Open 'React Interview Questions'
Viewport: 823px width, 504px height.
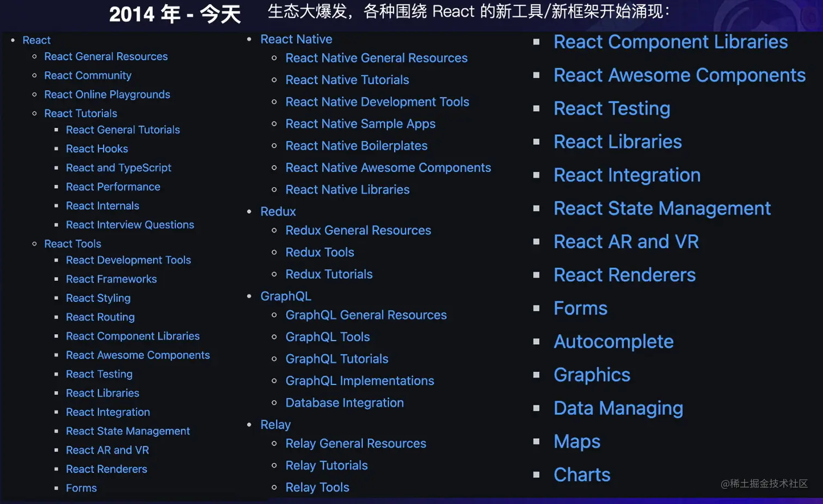click(x=130, y=225)
